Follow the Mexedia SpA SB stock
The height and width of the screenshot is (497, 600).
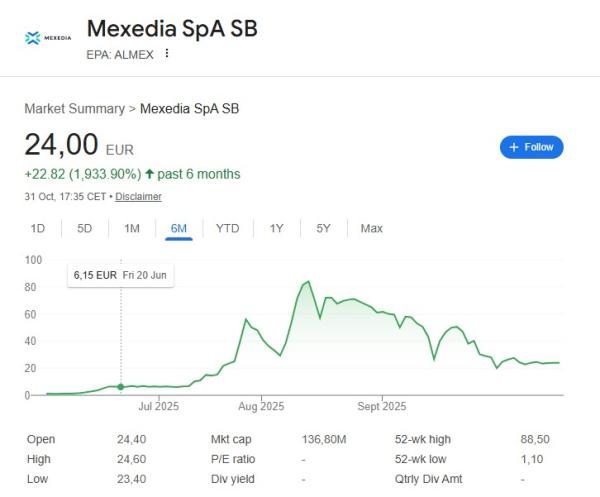[x=531, y=147]
